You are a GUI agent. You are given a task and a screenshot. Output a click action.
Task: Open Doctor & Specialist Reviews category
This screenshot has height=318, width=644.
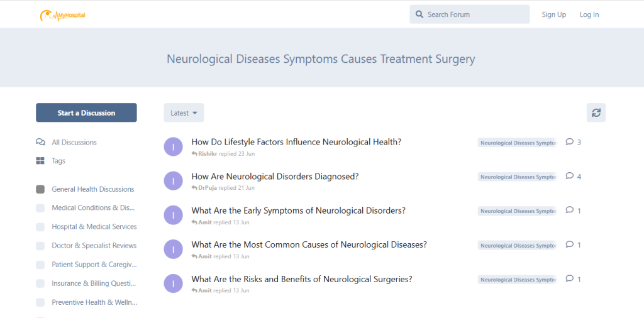click(94, 246)
